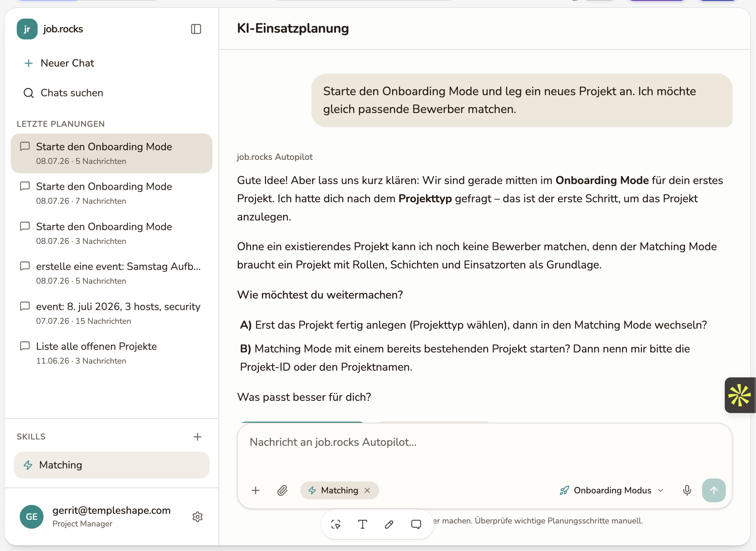The height and width of the screenshot is (551, 756).
Task: Collapse the sidebar panel icon
Action: pos(196,29)
